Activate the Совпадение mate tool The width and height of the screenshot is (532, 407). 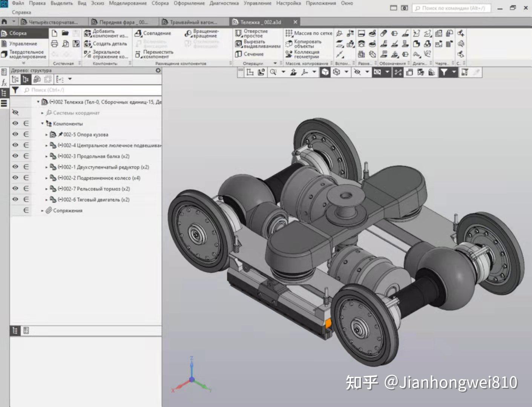pos(155,33)
